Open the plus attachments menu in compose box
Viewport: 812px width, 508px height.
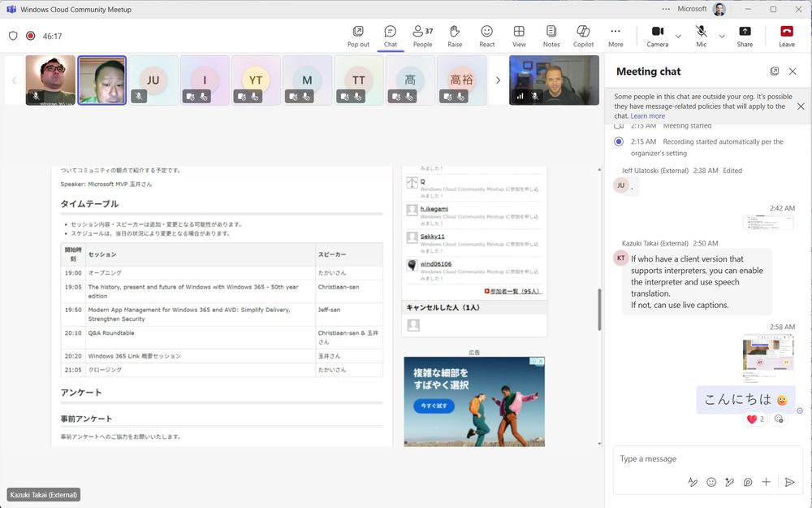[x=766, y=482]
